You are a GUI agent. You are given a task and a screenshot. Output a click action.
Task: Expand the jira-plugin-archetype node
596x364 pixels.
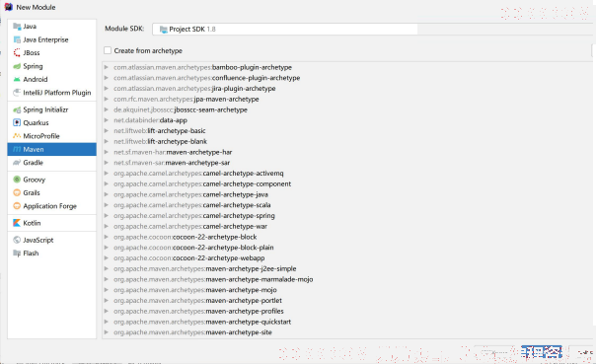tap(107, 89)
